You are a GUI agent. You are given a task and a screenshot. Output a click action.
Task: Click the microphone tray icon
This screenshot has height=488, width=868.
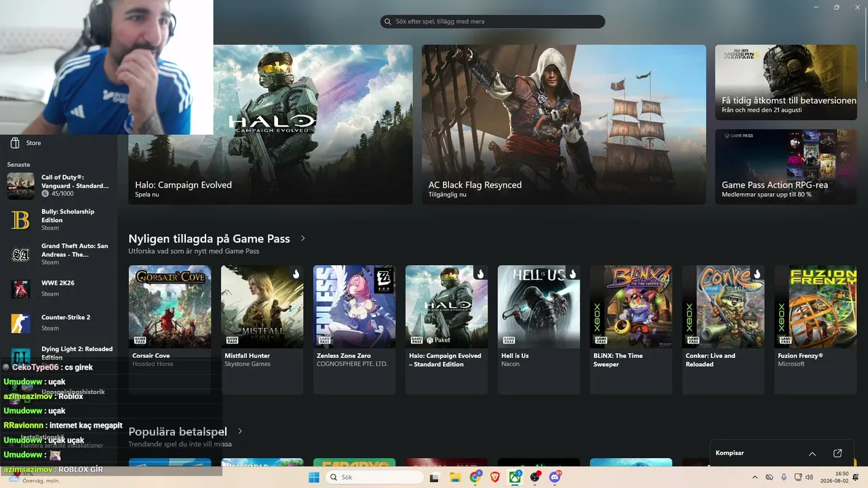tap(783, 478)
